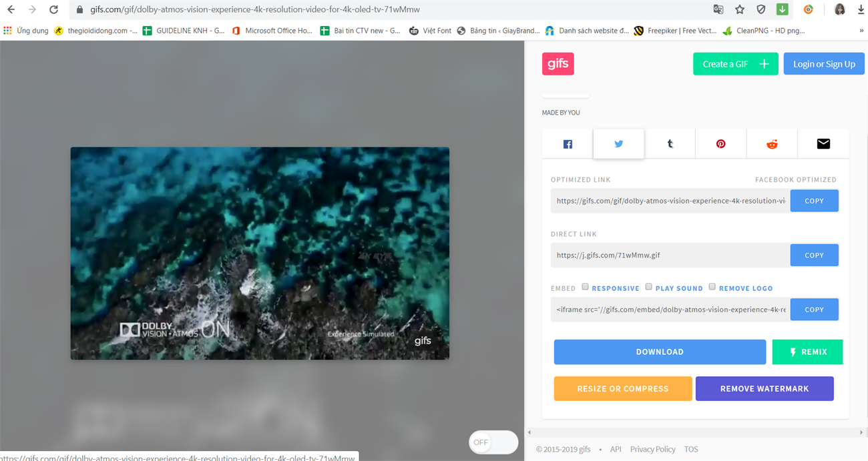Click the horizontal scrollbar left arrow

tap(530, 432)
